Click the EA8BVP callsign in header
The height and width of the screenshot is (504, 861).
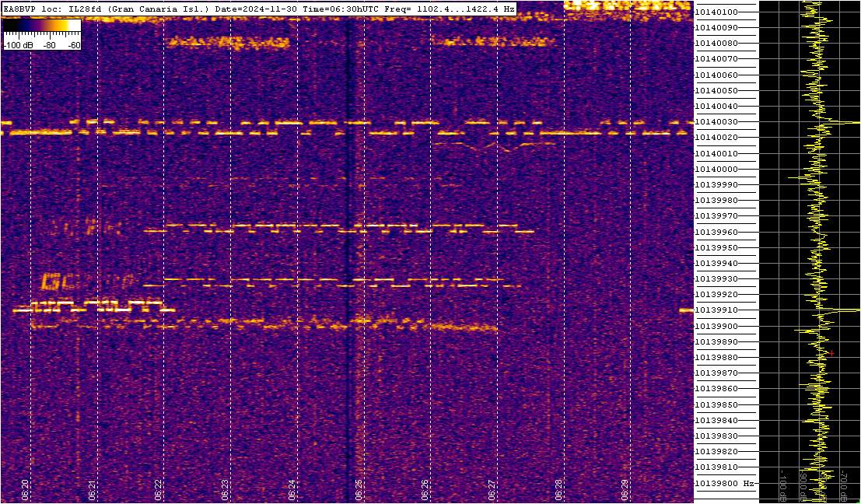click(x=18, y=9)
